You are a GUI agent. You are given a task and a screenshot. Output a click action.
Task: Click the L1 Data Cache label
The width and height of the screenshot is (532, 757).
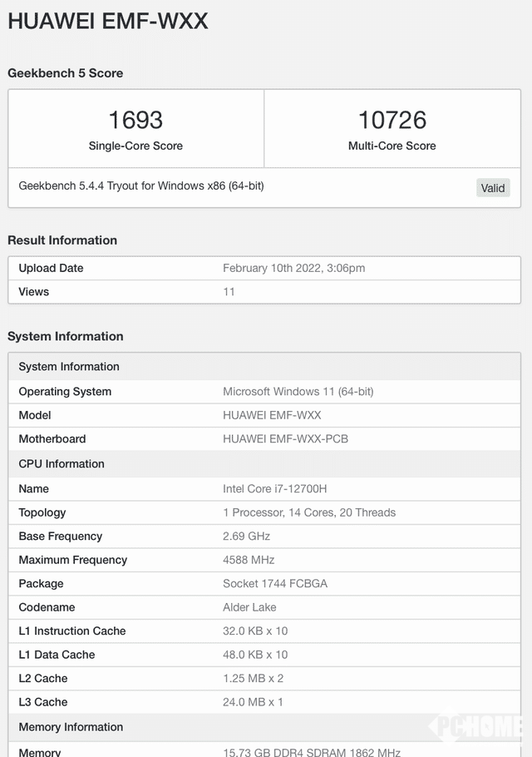tap(57, 655)
